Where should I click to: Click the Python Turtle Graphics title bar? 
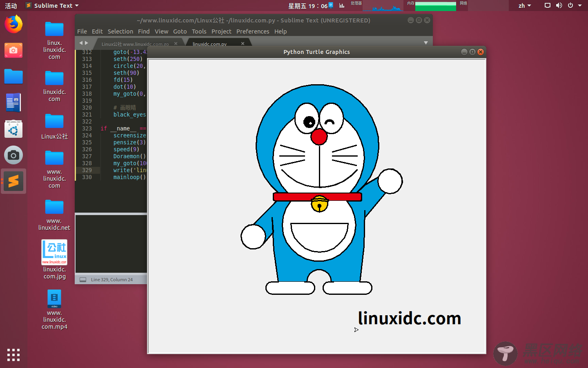pos(316,52)
